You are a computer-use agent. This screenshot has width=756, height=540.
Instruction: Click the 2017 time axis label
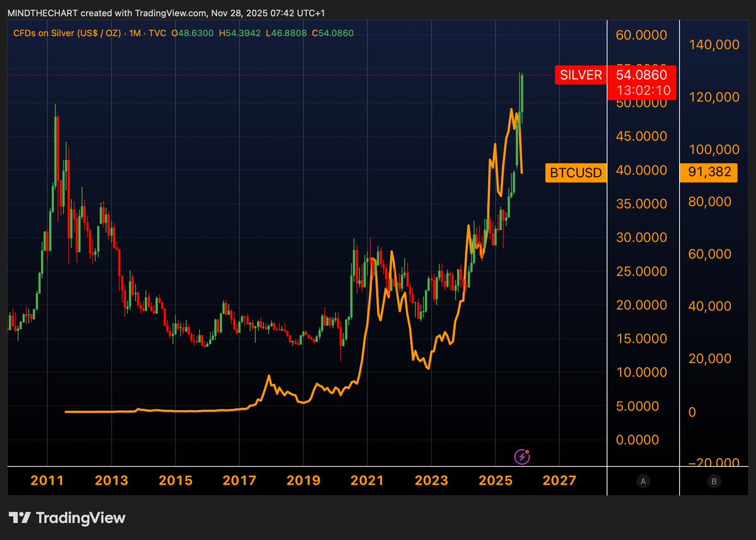click(x=239, y=480)
